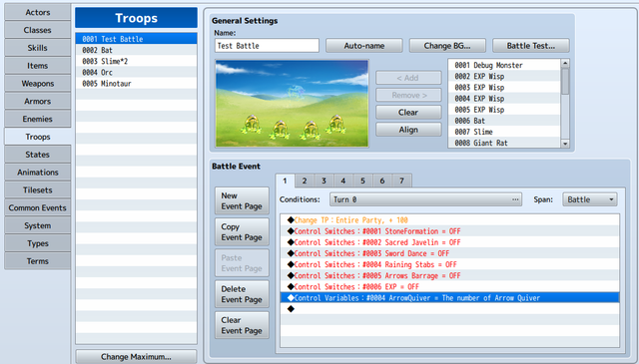Select 0001 Debug Monster in enemy list
The height and width of the screenshot is (364, 639).
[x=504, y=65]
